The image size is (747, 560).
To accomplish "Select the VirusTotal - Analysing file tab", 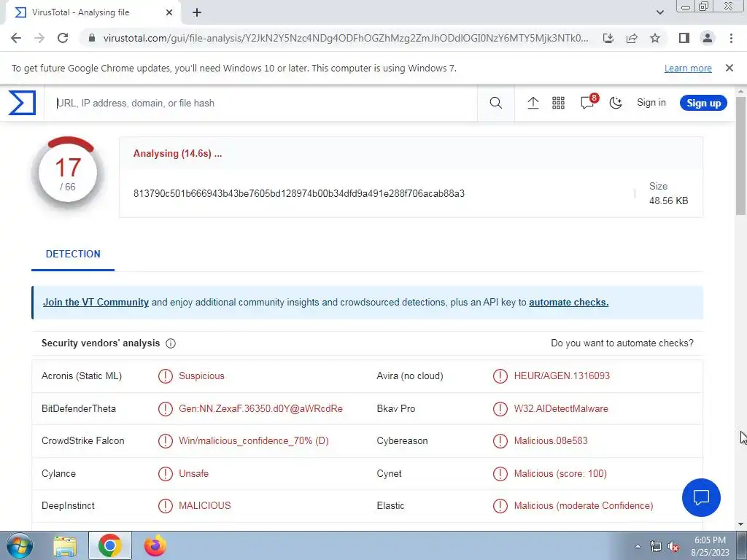I will [x=93, y=12].
